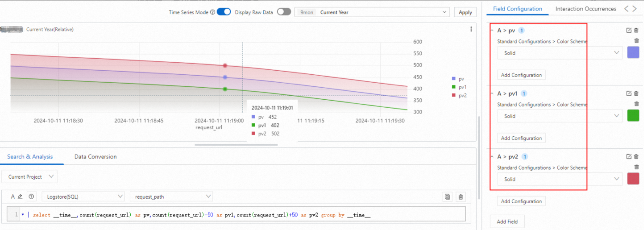
Task: Open the Current Year time range dropdown
Action: pos(372,12)
